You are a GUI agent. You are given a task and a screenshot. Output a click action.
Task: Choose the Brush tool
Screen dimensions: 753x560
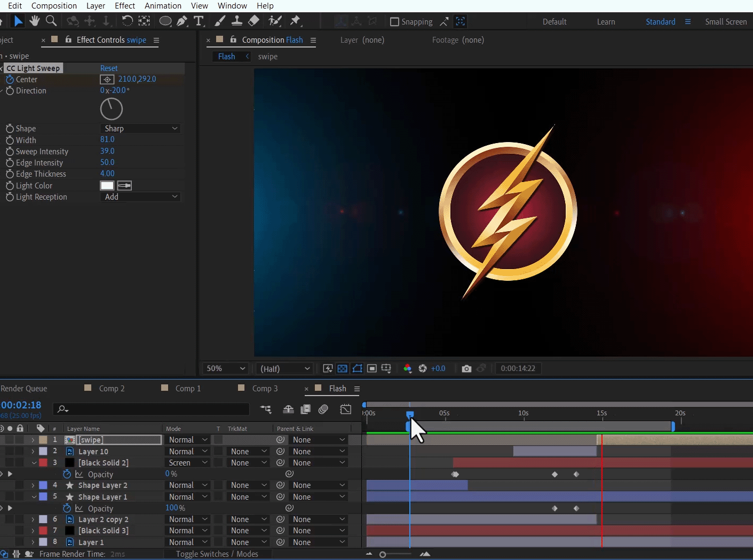[x=220, y=21]
